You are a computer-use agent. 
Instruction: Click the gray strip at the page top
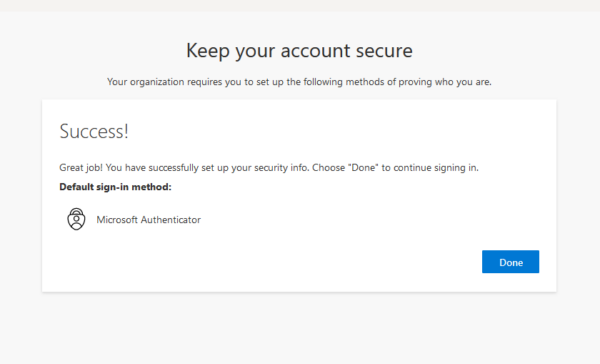[300, 5]
